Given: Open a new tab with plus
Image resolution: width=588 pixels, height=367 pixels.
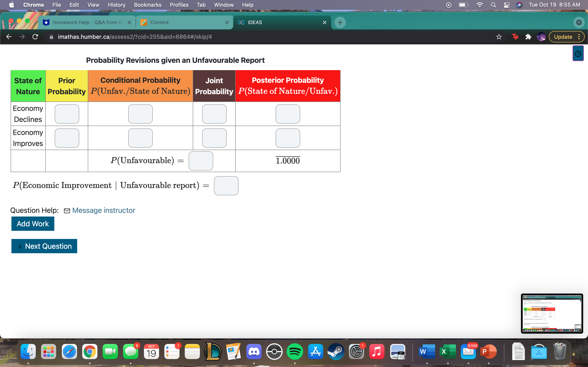Looking at the screenshot, I should [340, 22].
